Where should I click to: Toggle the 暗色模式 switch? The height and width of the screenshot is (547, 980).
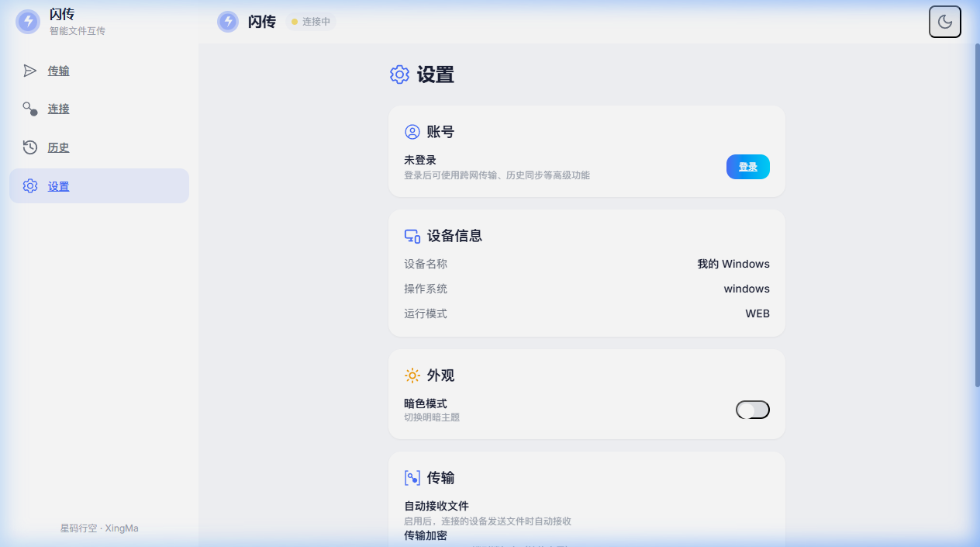coord(753,410)
